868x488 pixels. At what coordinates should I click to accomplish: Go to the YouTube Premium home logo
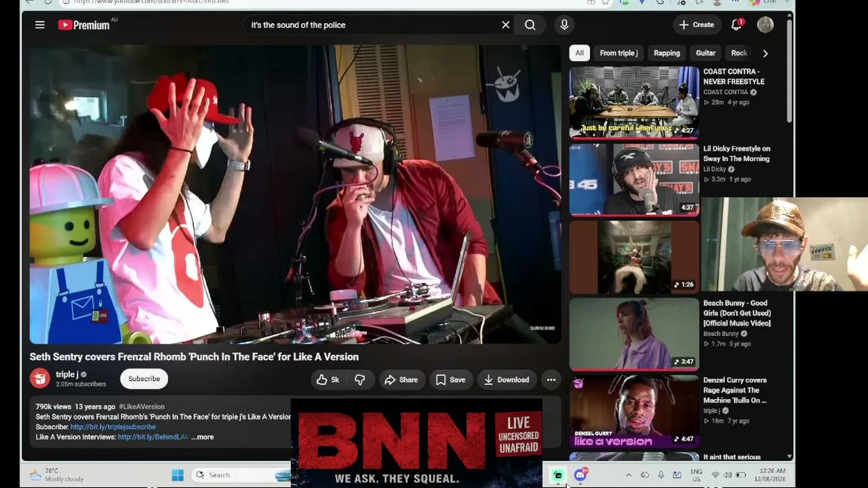point(84,25)
